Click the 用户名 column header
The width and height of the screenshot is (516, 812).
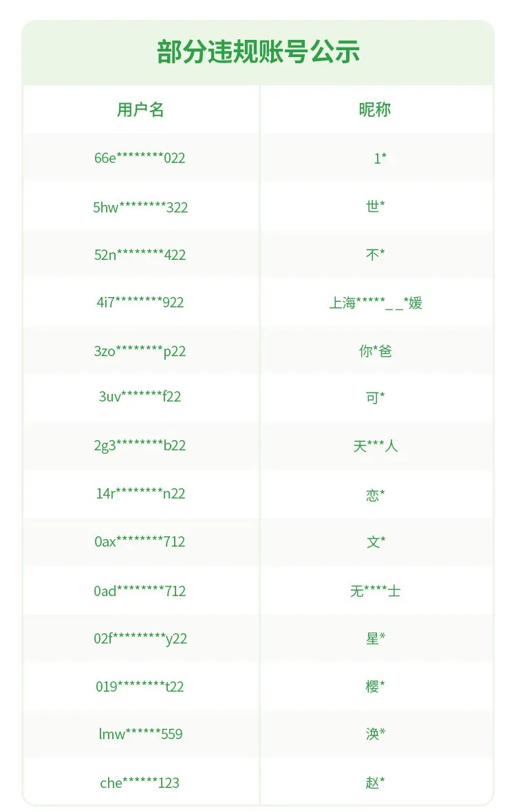(140, 110)
